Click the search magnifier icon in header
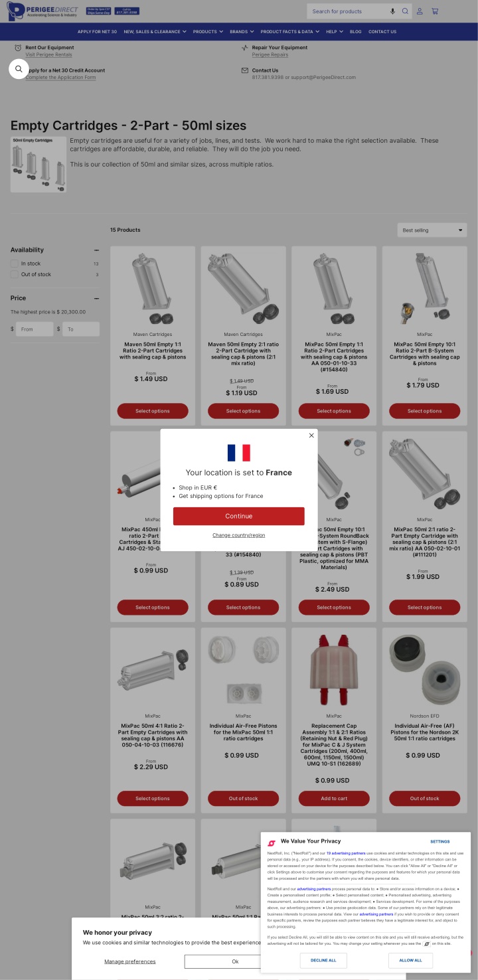478x980 pixels. coord(405,11)
